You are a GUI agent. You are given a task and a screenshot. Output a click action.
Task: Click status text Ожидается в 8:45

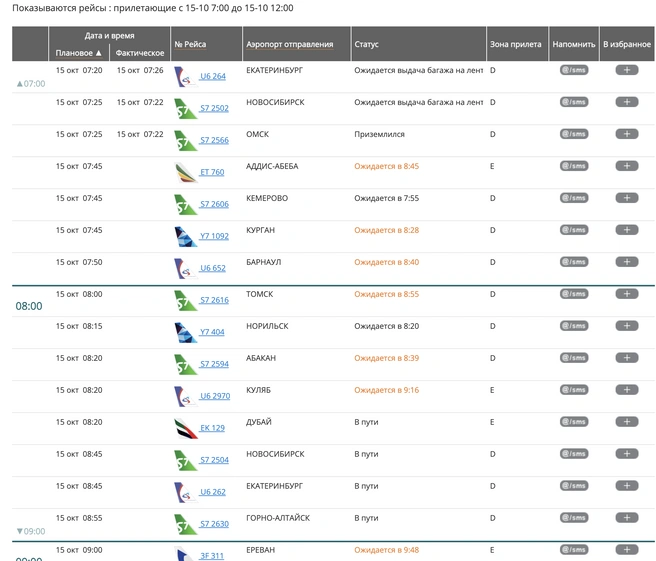(x=387, y=166)
